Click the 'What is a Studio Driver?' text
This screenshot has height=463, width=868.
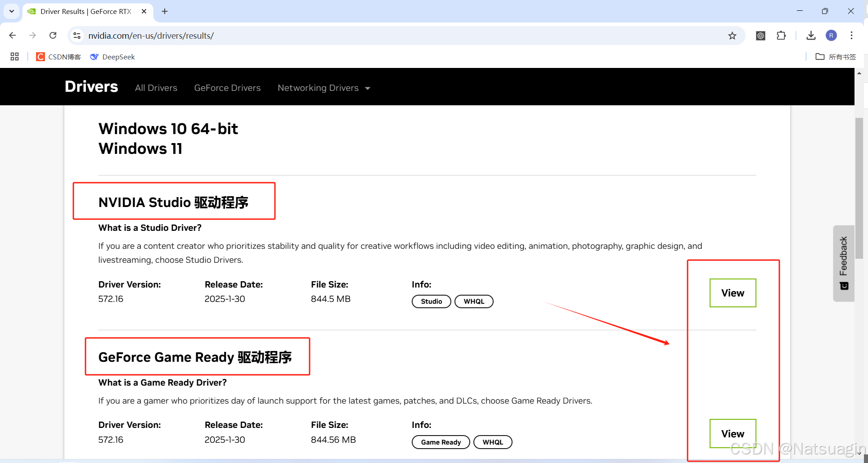pyautogui.click(x=150, y=228)
